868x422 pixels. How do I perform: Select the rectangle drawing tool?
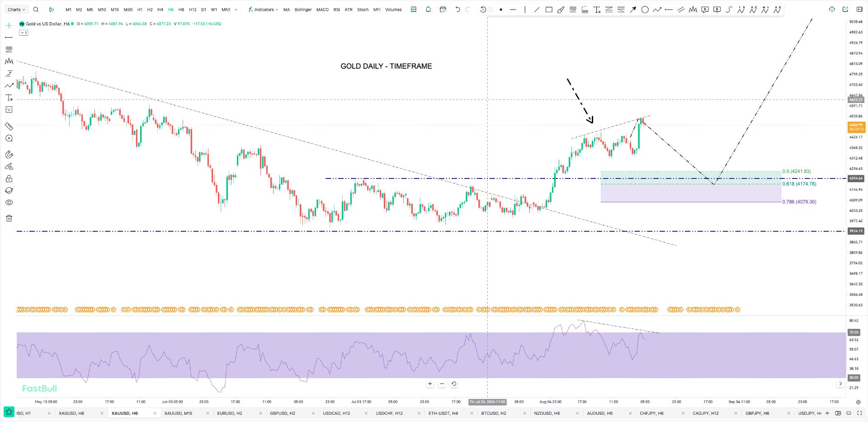(x=549, y=9)
